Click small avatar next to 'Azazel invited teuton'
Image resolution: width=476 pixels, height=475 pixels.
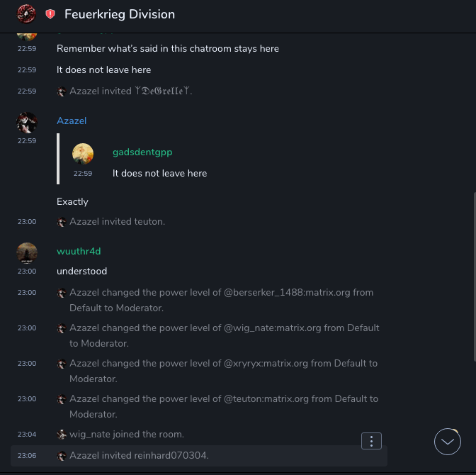(x=62, y=222)
